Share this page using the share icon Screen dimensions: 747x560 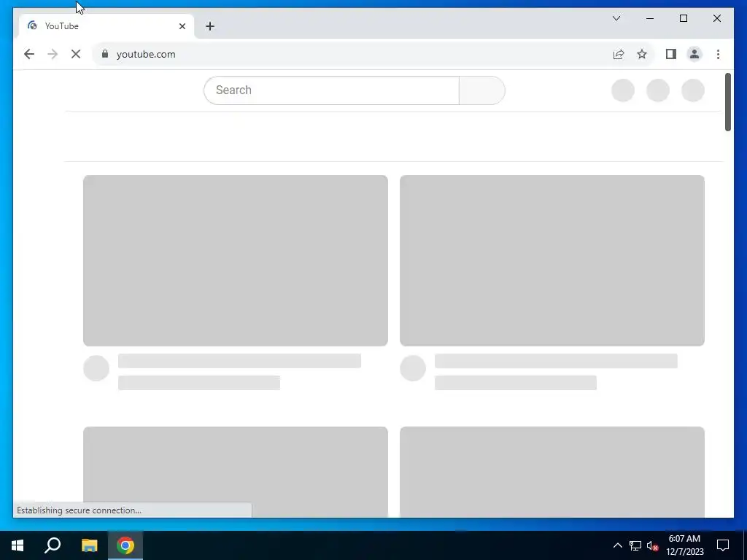619,54
